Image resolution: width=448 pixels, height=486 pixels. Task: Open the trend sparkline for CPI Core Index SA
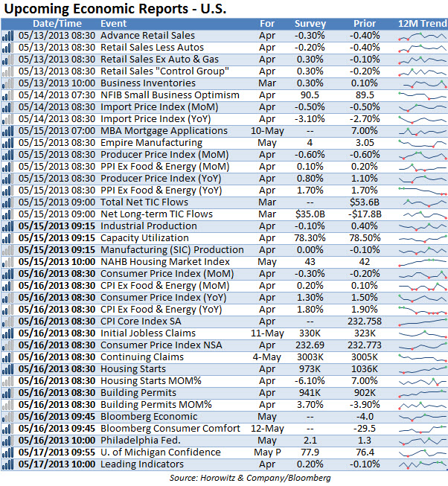pyautogui.click(x=423, y=322)
